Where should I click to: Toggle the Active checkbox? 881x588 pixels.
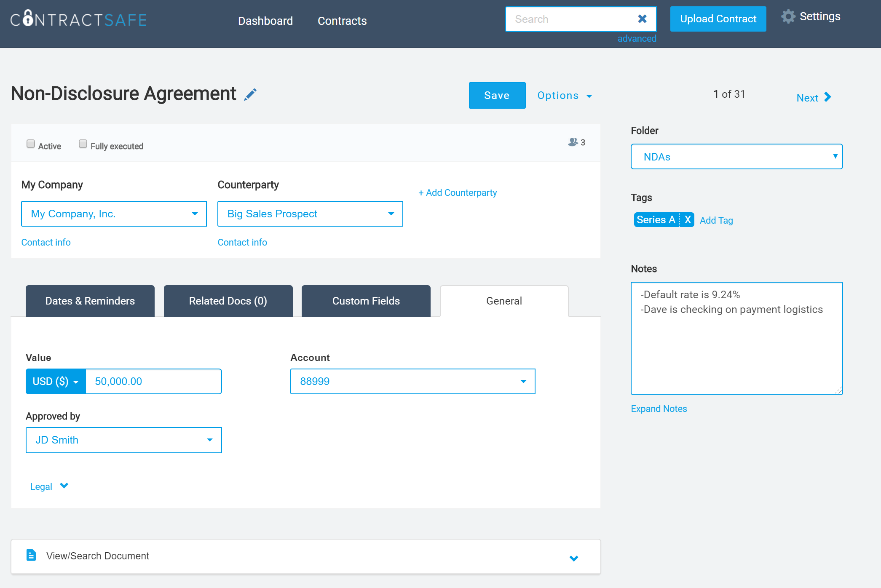click(31, 144)
